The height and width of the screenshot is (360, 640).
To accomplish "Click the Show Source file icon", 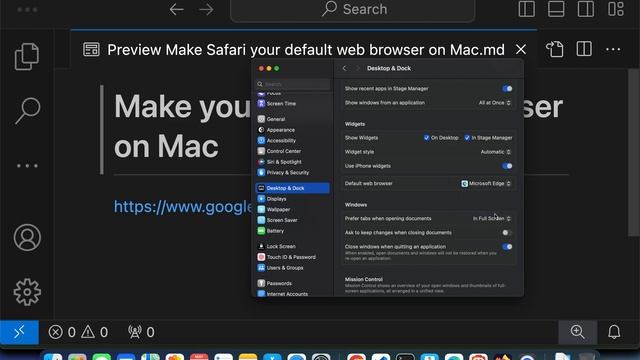I will click(555, 49).
